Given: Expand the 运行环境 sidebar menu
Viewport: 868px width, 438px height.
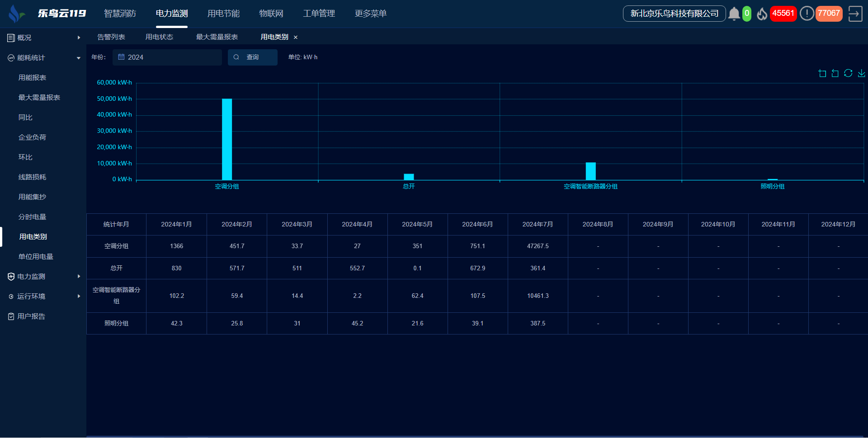Looking at the screenshot, I should point(43,297).
